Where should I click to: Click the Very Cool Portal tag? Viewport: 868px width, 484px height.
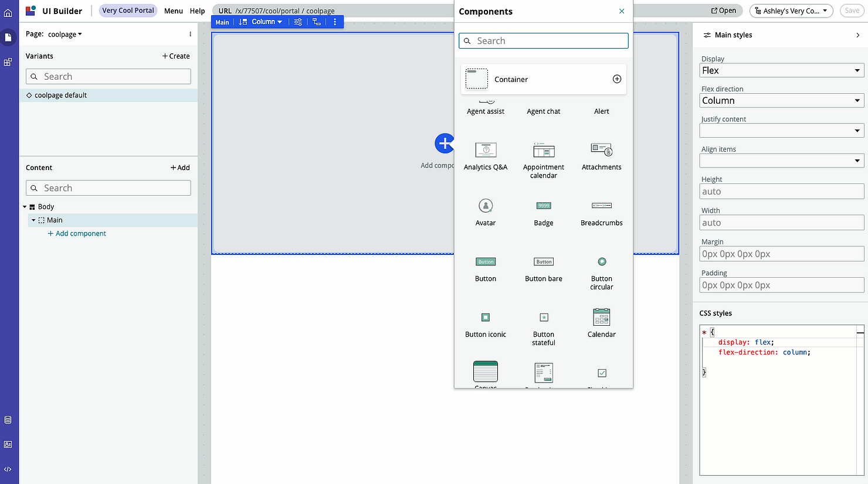128,11
